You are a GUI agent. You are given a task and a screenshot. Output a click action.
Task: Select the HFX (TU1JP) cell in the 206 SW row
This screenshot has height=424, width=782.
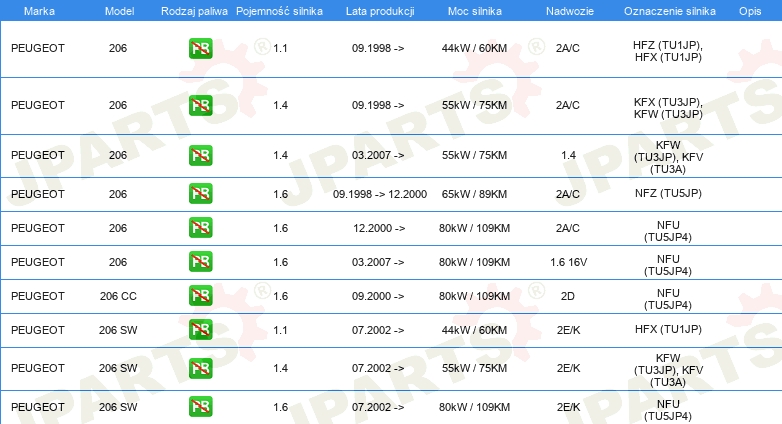pyautogui.click(x=668, y=329)
